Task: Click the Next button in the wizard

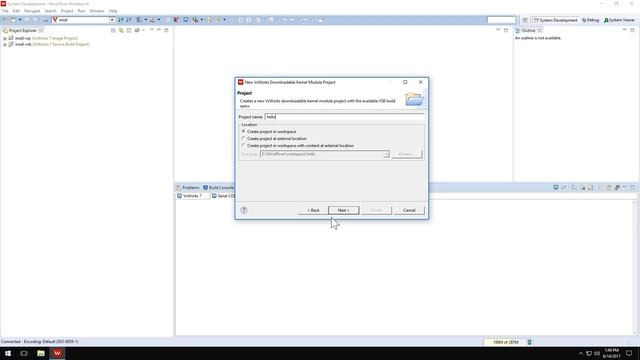Action: tap(344, 210)
